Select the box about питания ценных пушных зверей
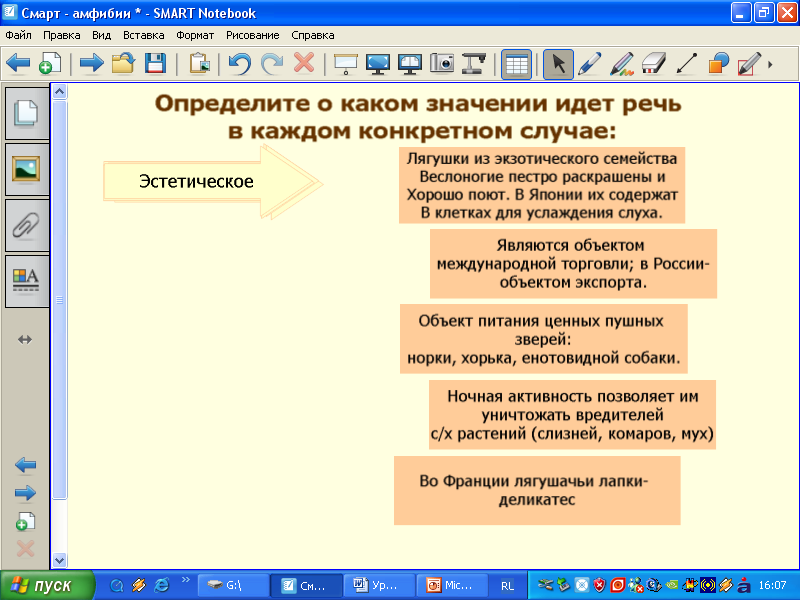The height and width of the screenshot is (600, 800). point(544,339)
